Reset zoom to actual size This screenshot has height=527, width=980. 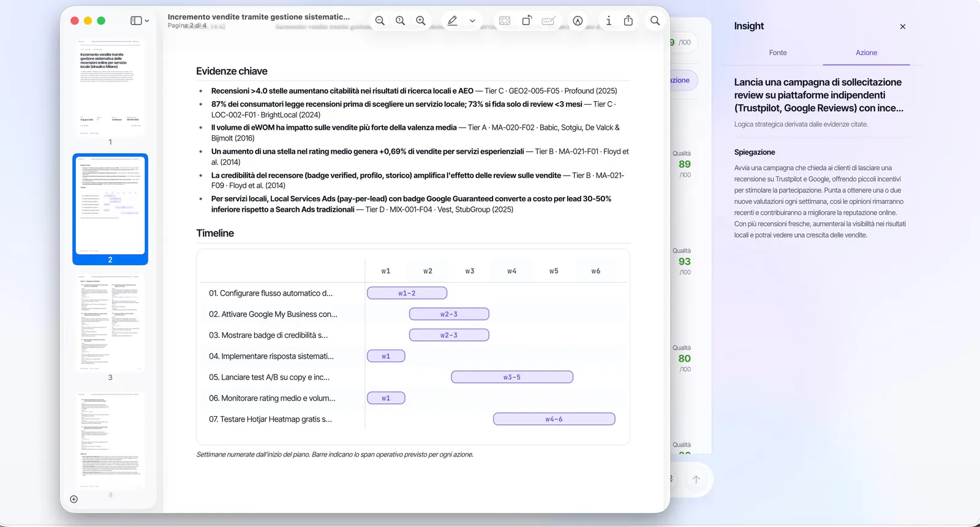click(x=400, y=21)
